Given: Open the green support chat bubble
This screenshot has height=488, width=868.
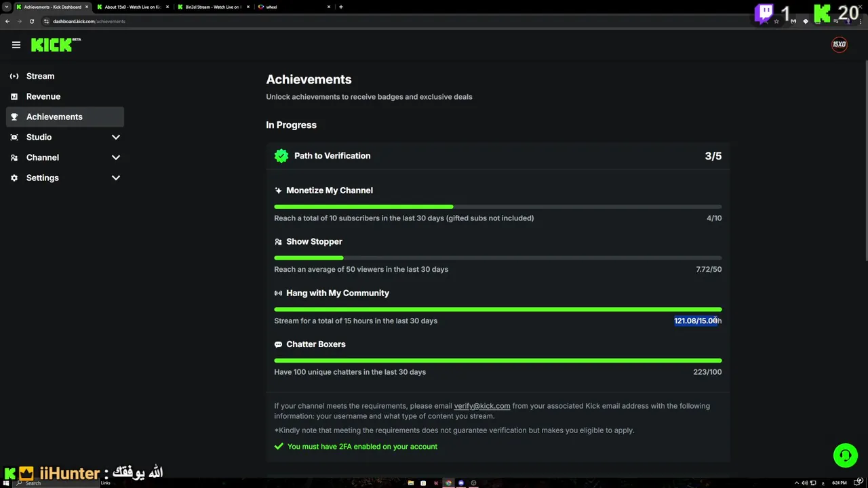Looking at the screenshot, I should (x=845, y=455).
